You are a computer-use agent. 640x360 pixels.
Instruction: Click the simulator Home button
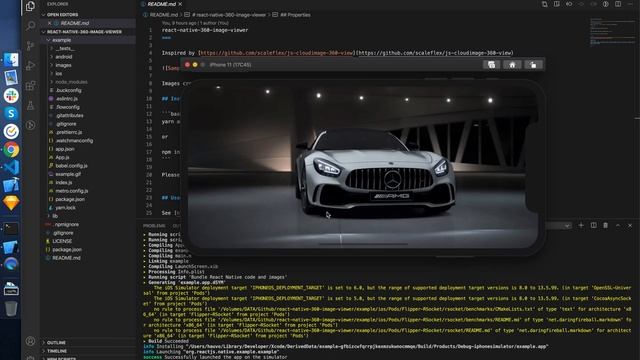coord(512,64)
